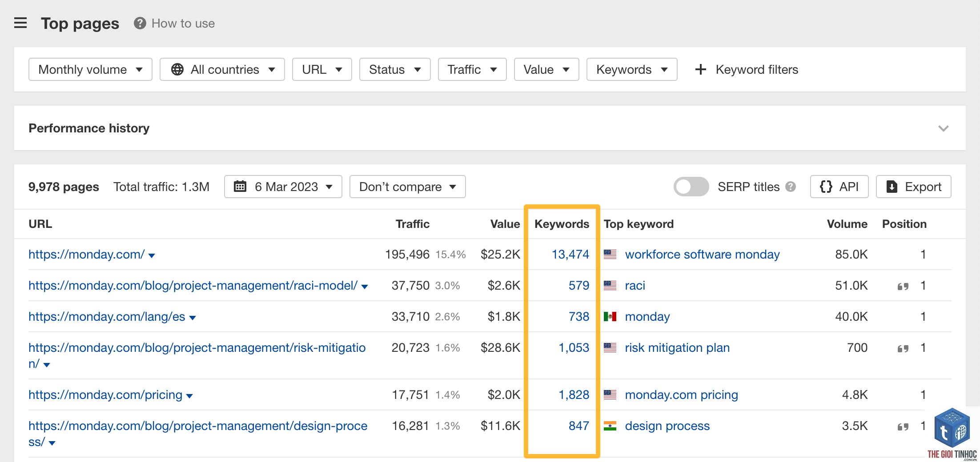Toggle the SERP titles switch
The width and height of the screenshot is (980, 462).
[x=691, y=187]
